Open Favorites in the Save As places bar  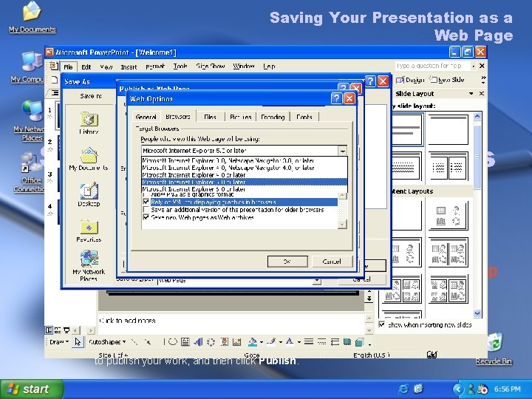[89, 231]
